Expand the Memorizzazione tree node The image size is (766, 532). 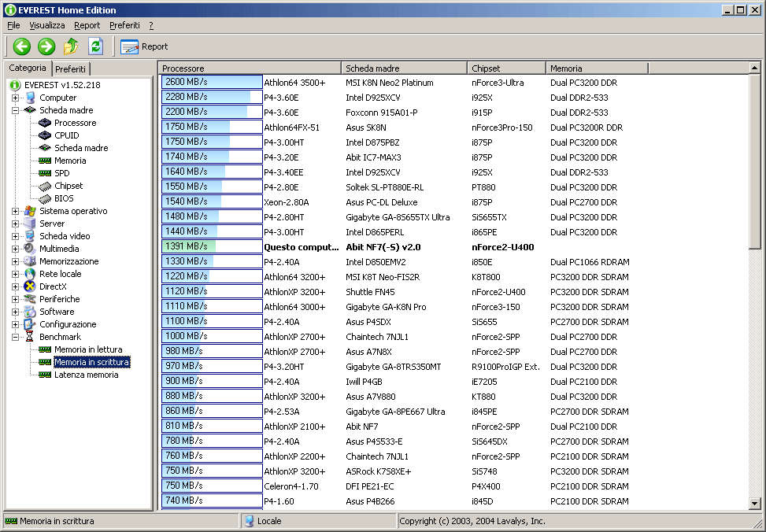click(x=15, y=261)
